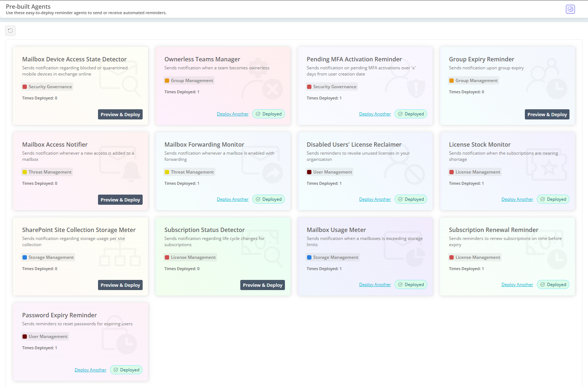Click Storage Management tag on Mailbox Usage Meter
Screen dimensions: 588x387
click(x=333, y=257)
